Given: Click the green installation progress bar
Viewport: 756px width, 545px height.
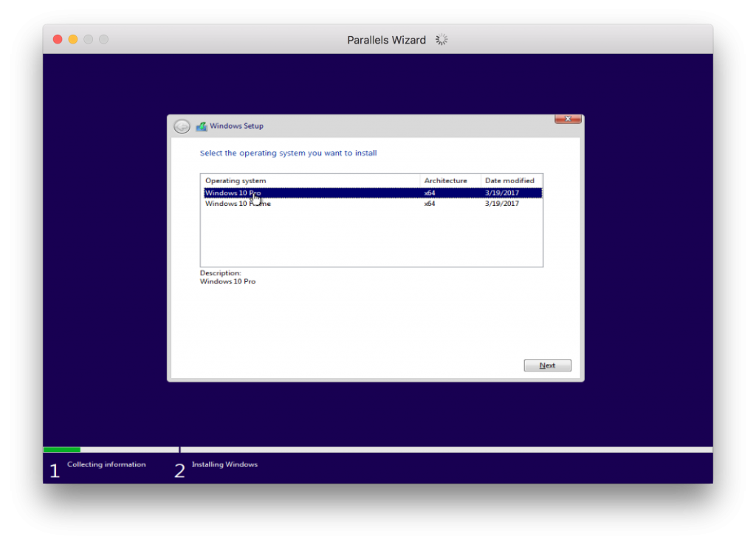Looking at the screenshot, I should [61, 449].
